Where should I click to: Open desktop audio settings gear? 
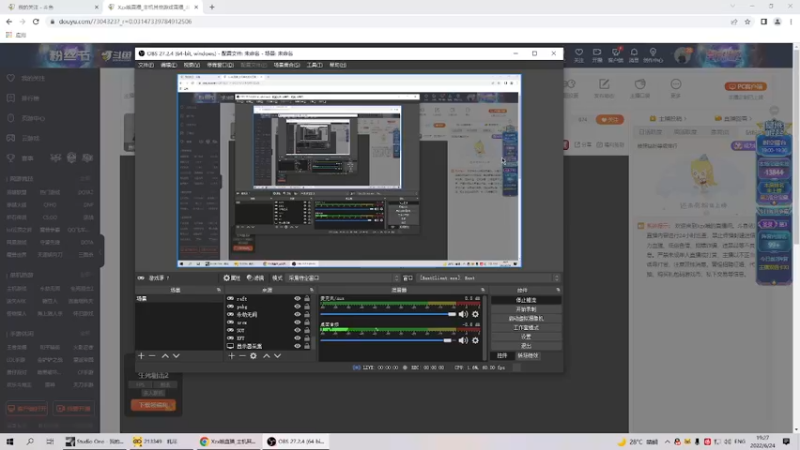475,340
